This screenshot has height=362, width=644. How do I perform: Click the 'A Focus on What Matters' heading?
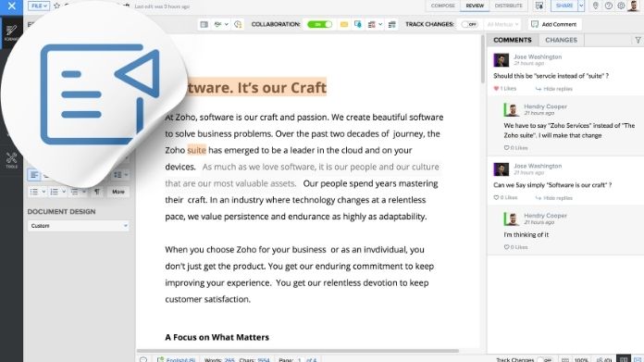(x=217, y=337)
